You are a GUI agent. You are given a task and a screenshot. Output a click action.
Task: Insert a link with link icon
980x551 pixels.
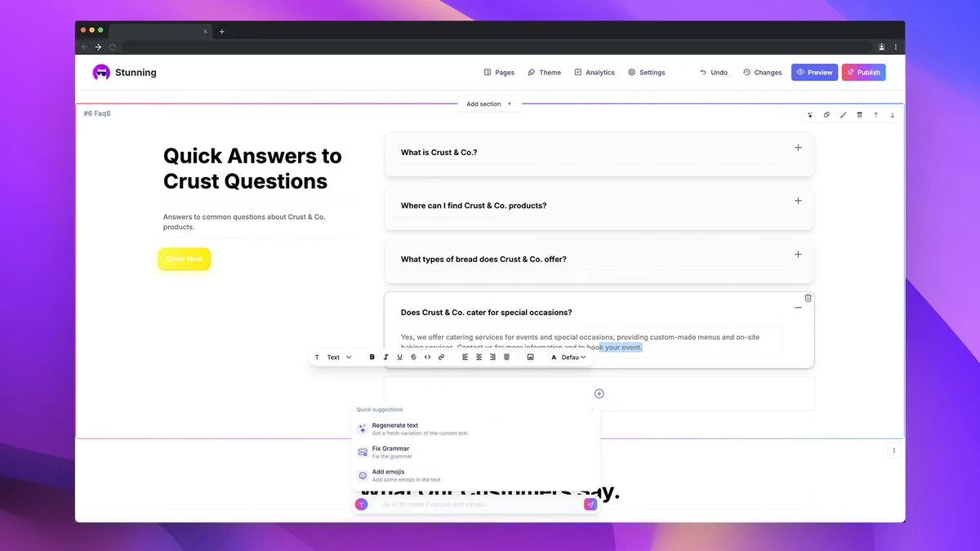pos(441,358)
